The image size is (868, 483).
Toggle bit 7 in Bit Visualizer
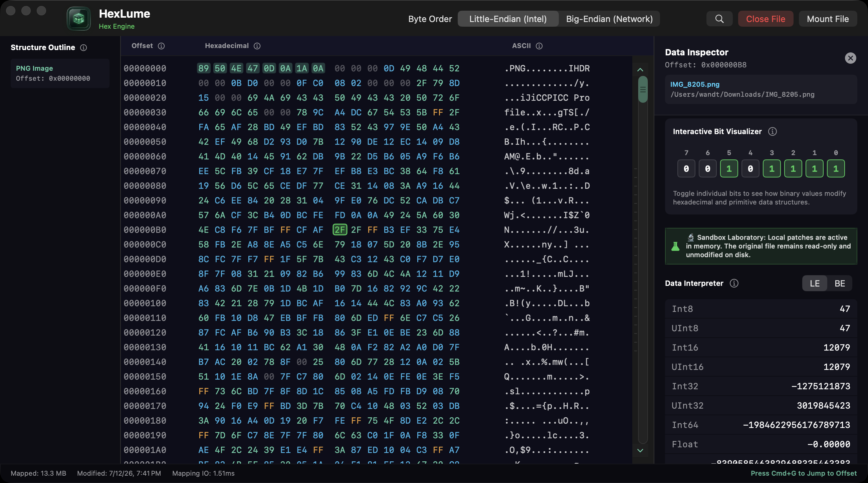click(686, 169)
